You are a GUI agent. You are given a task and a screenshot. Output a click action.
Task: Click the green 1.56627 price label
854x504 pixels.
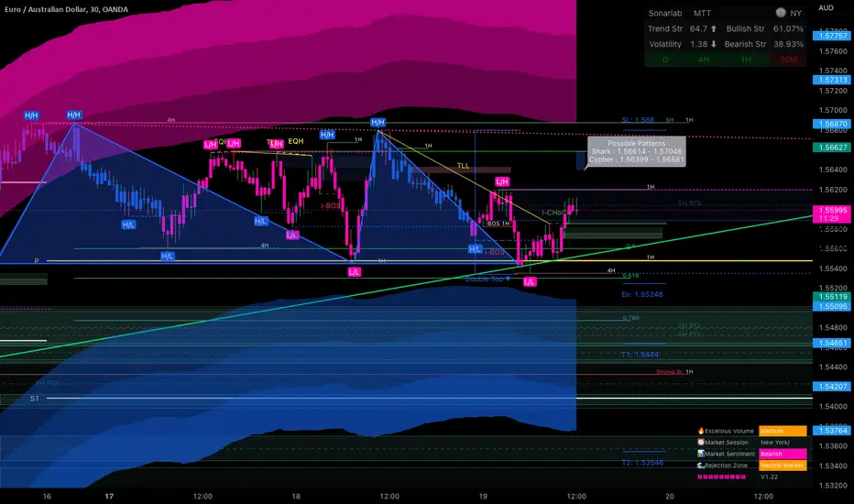point(832,148)
